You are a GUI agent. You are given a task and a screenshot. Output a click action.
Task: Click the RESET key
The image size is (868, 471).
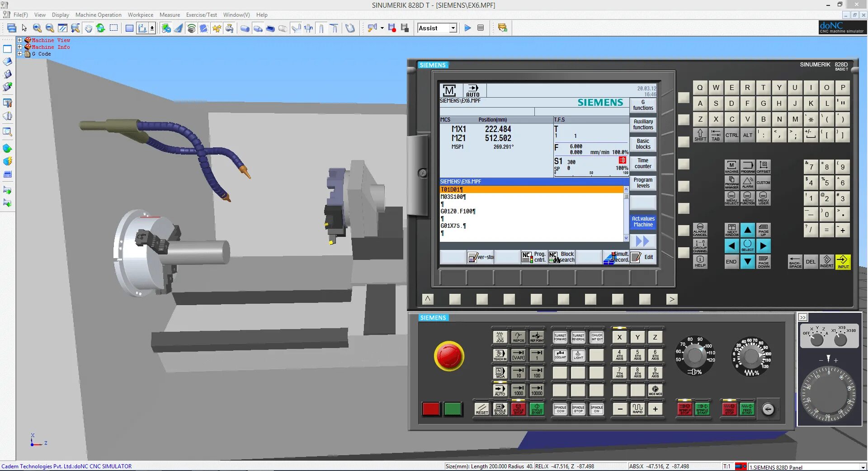tap(482, 409)
